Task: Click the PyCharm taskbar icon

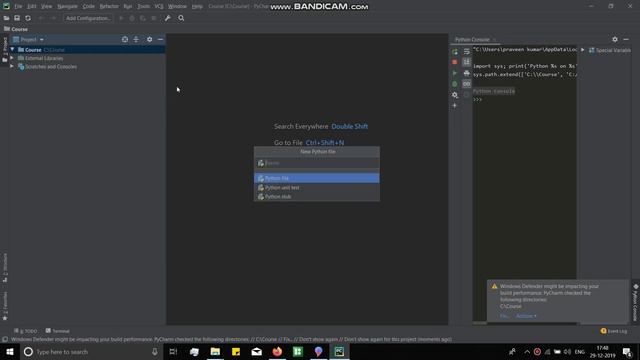Action: point(339,352)
